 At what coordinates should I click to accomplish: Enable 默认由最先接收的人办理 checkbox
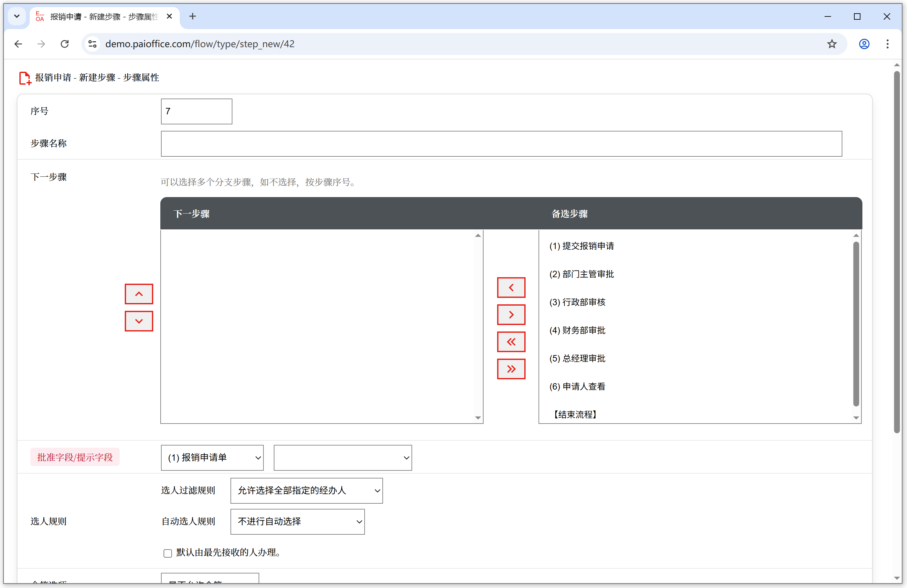click(168, 553)
